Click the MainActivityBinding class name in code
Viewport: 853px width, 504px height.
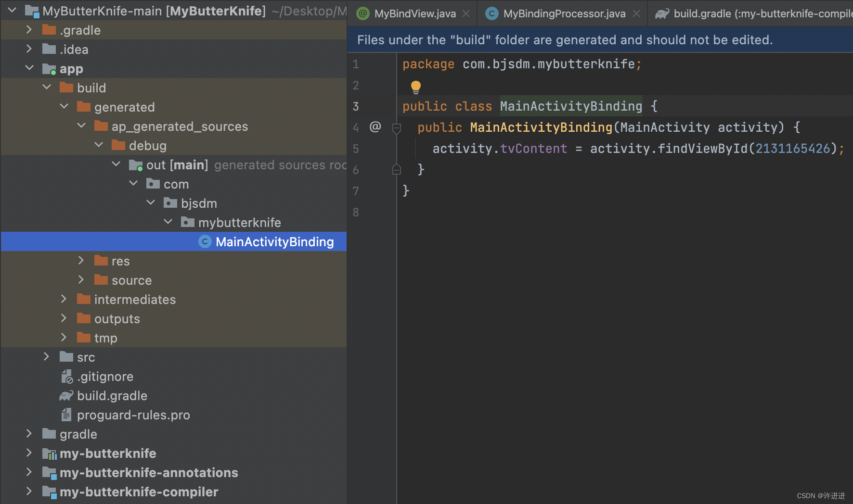pyautogui.click(x=571, y=106)
